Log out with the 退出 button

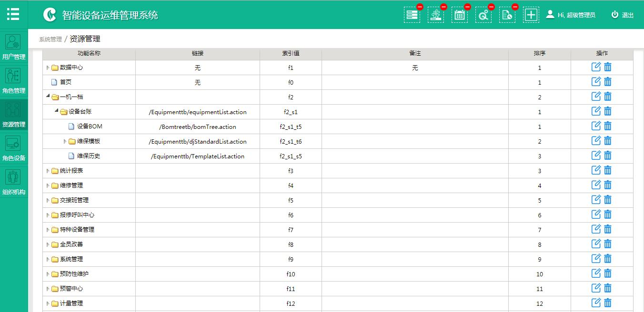(623, 15)
